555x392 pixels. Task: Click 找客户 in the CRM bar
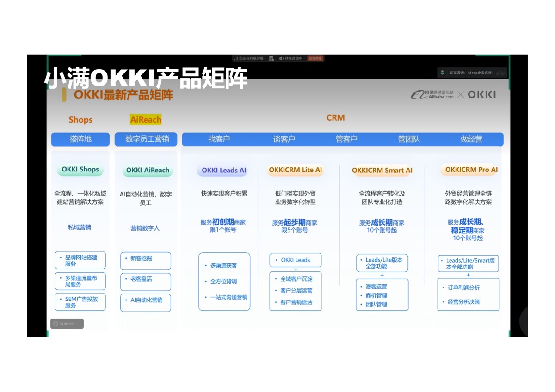click(219, 139)
